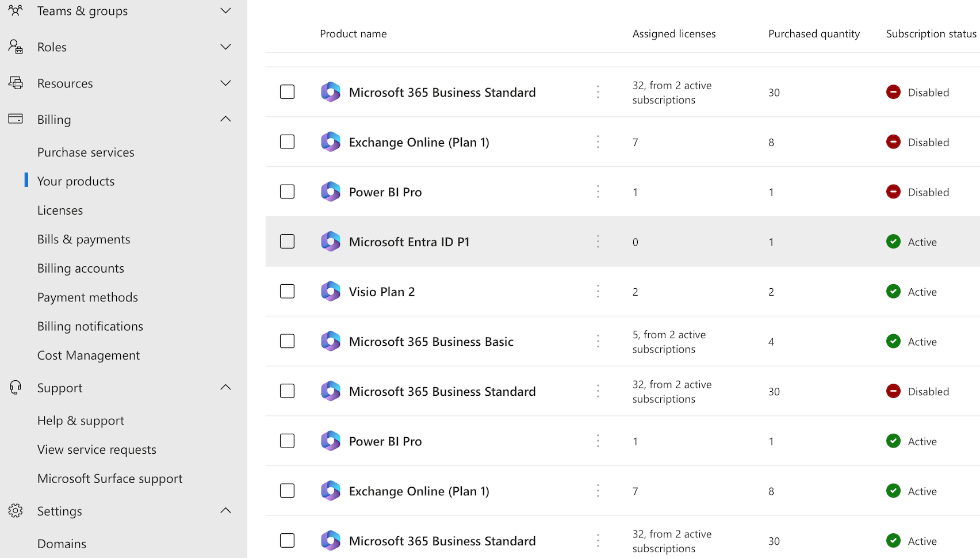The width and height of the screenshot is (980, 558).
Task: Open more actions for Visio Plan 2
Action: tap(598, 292)
